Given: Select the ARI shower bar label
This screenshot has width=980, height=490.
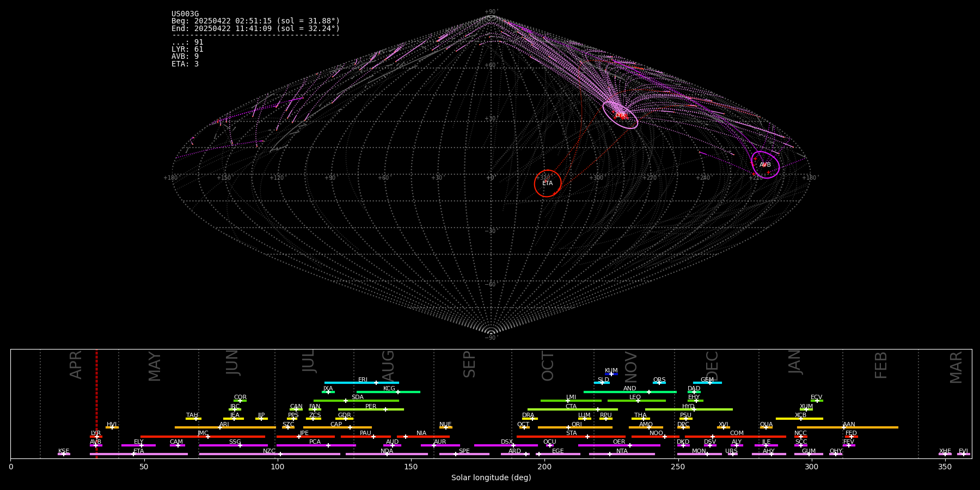Looking at the screenshot, I should (224, 425).
